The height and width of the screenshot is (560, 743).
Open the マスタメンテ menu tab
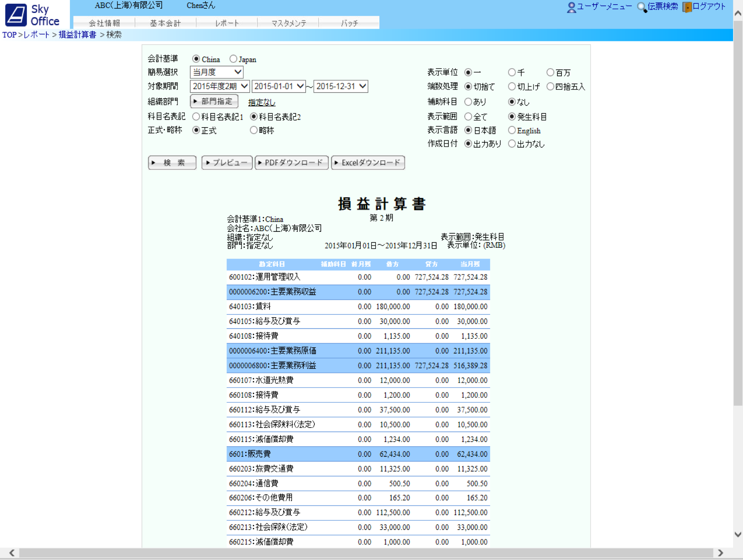coord(288,23)
